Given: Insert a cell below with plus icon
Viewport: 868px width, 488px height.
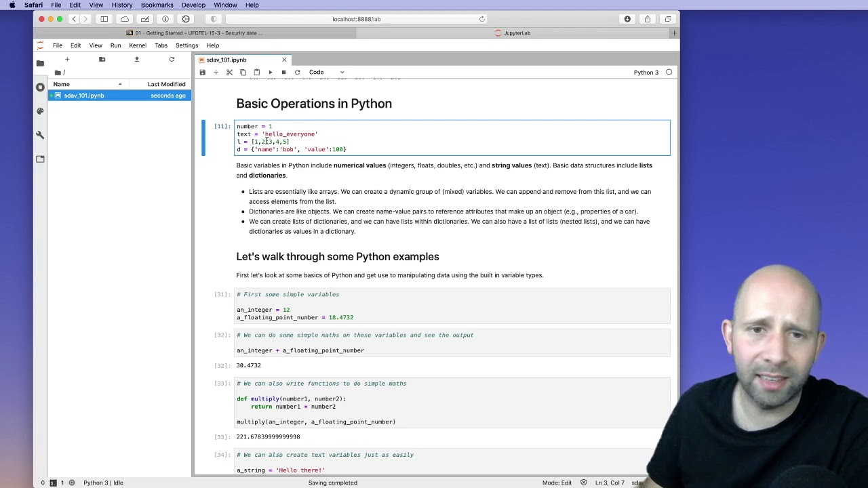Looking at the screenshot, I should click(216, 72).
